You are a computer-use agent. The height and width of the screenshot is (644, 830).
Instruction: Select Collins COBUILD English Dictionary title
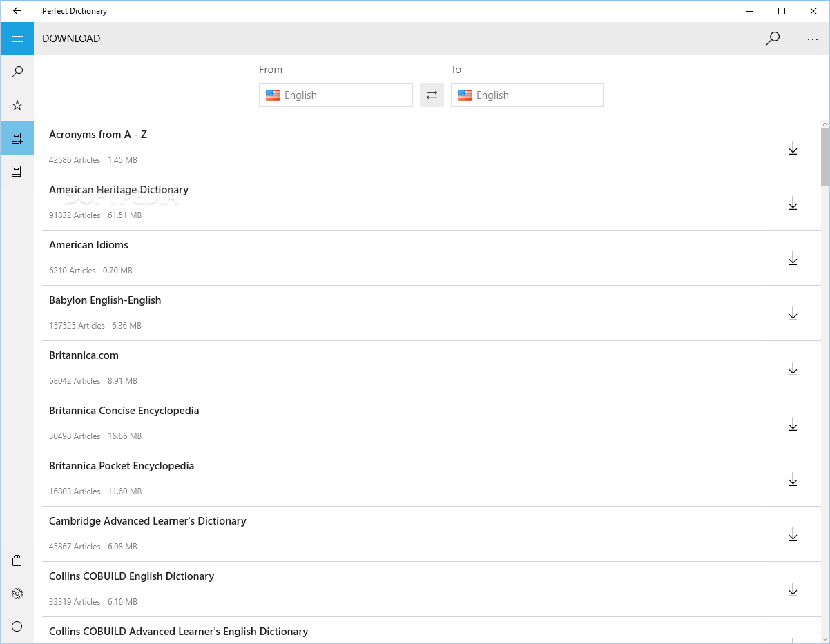[132, 576]
